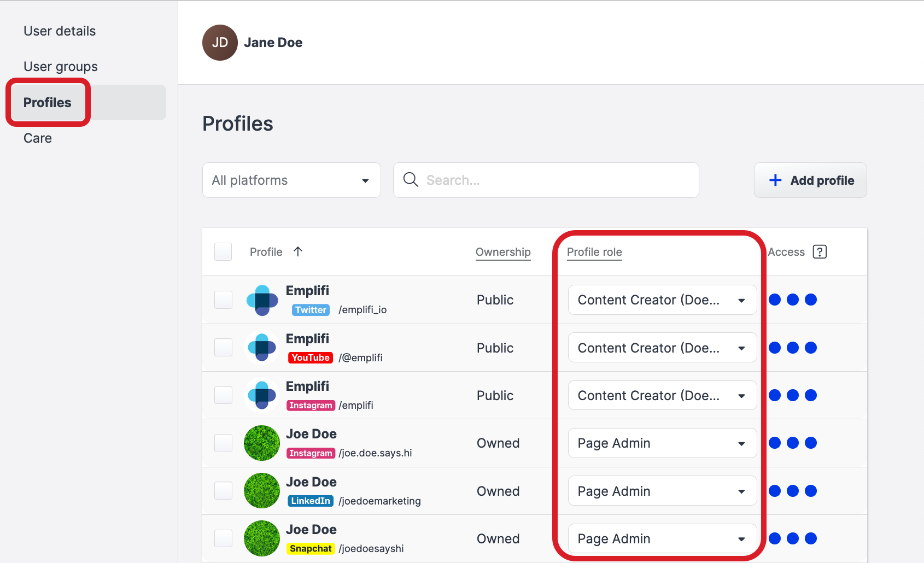Viewport: 924px width, 563px height.
Task: Check the row checkbox for Emplifi Twitter profile
Action: pyautogui.click(x=223, y=300)
